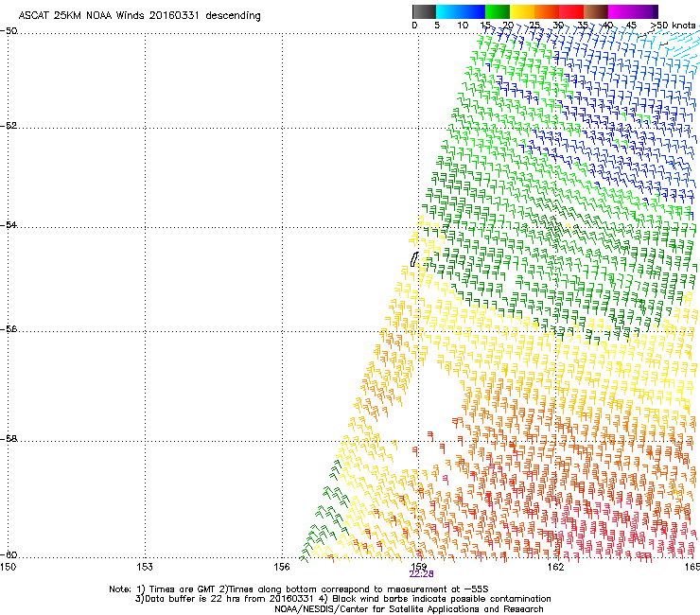Click the gray 0-5 knots color swatch
Screen dimensions: 700x615
coord(424,11)
